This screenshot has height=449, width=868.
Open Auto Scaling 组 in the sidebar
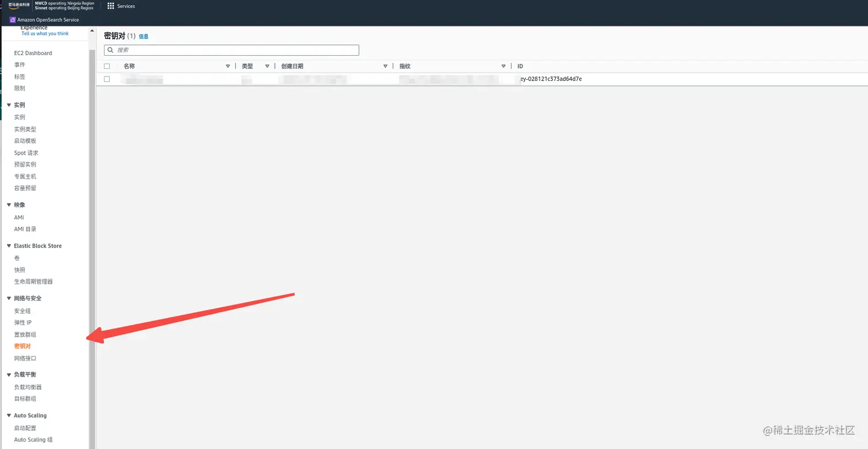coord(33,440)
